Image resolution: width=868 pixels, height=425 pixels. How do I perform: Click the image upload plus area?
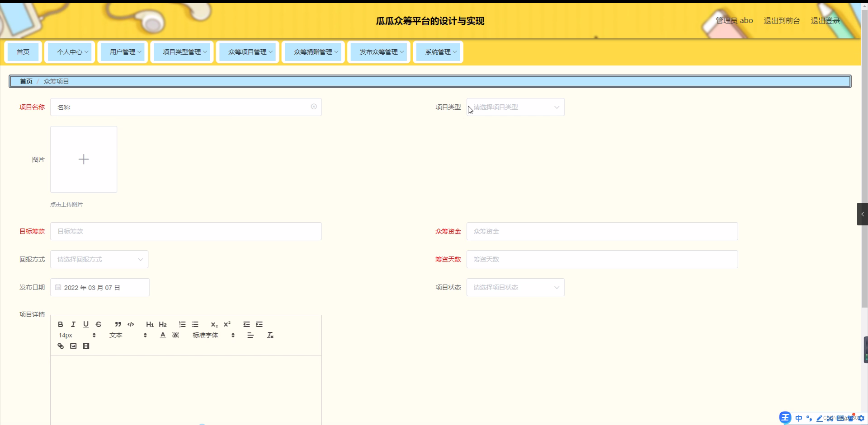[83, 159]
